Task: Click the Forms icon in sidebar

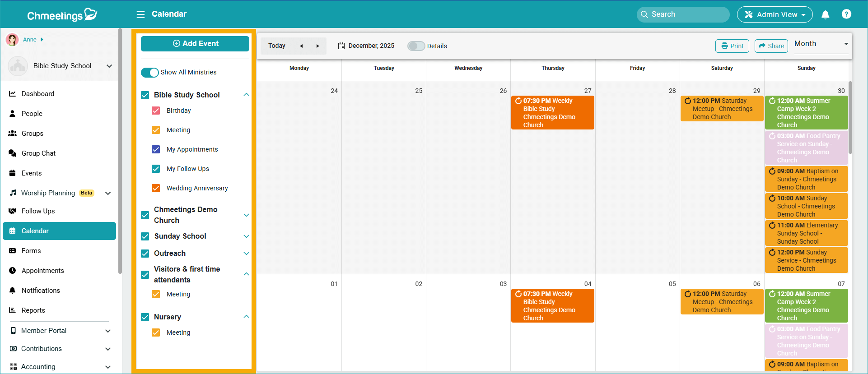Action: [x=13, y=251]
